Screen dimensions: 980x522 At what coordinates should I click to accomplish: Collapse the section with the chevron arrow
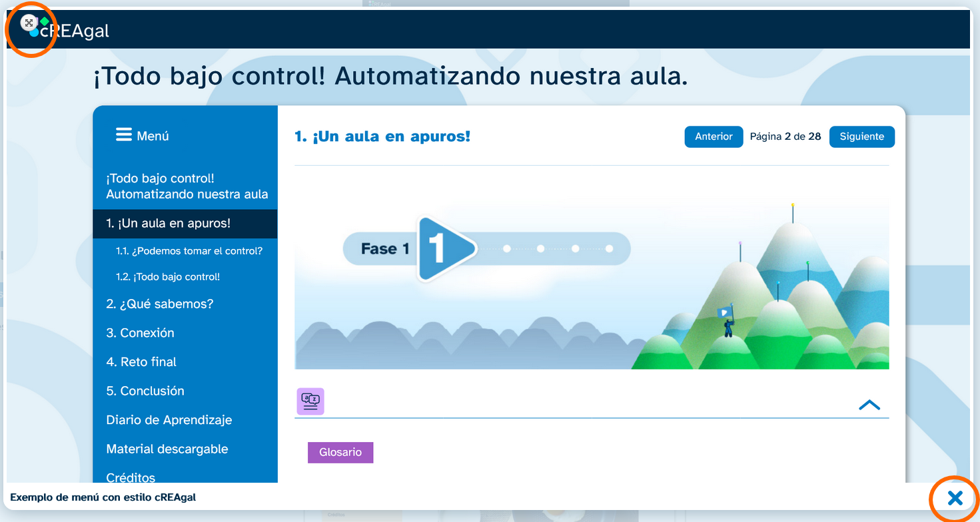tap(869, 405)
